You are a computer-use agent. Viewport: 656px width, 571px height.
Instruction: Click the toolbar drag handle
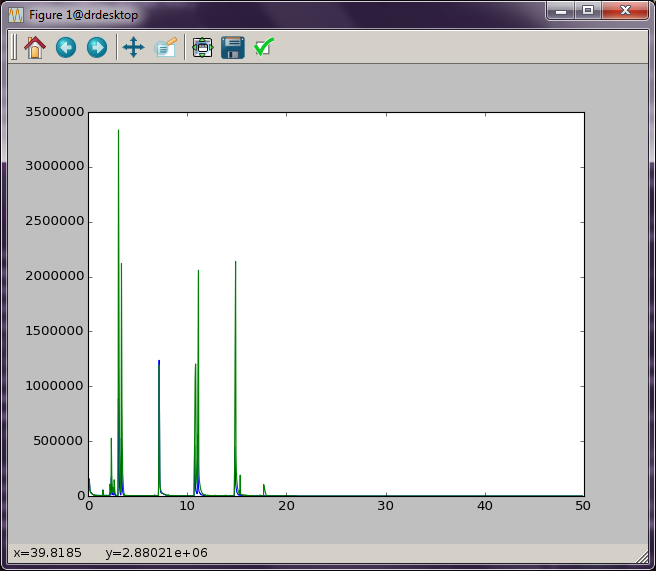click(x=14, y=47)
